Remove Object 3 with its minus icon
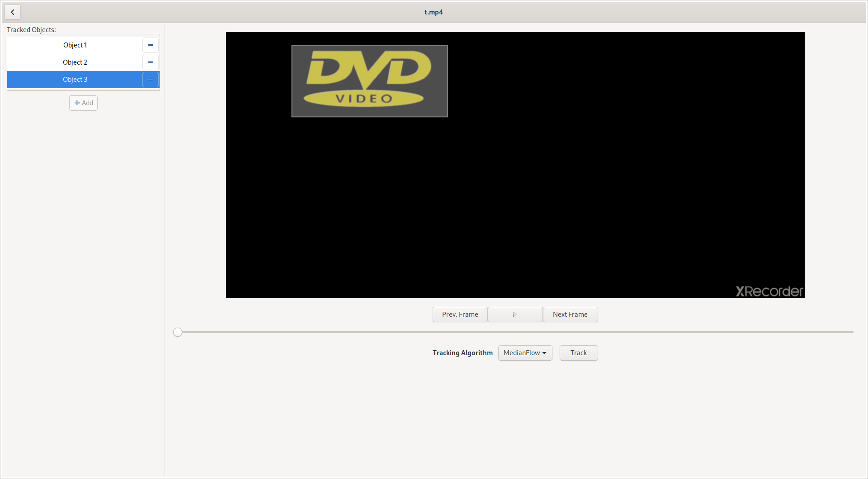Screen dimensions: 868x479 pyautogui.click(x=151, y=80)
